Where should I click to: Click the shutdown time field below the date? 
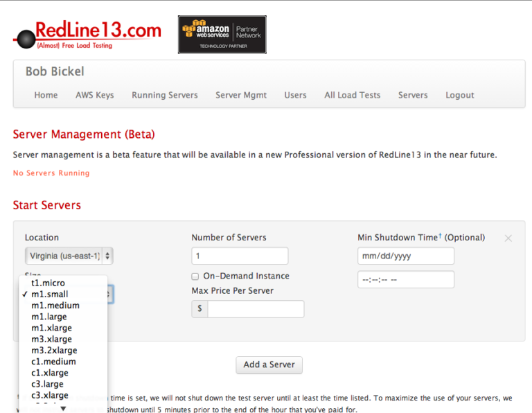tap(406, 280)
